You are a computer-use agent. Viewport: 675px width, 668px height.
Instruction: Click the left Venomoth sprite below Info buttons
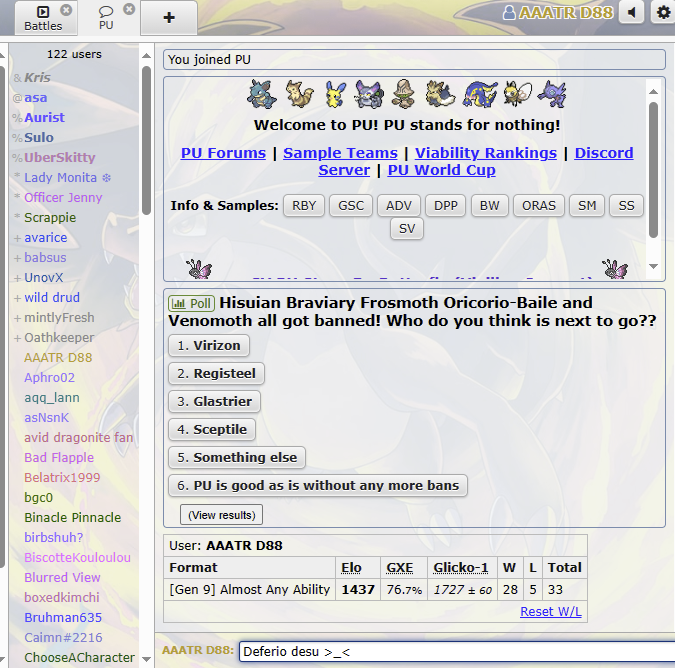click(199, 269)
